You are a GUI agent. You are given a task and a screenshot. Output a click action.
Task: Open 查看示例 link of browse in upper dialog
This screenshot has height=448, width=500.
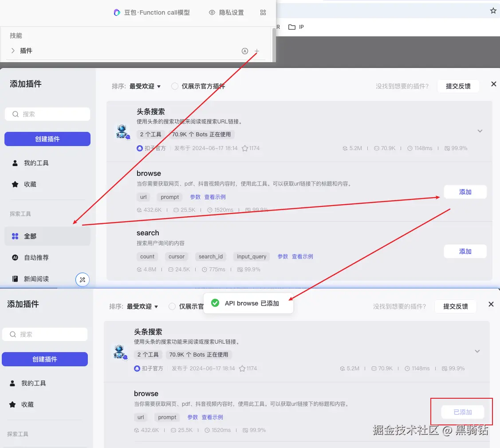coord(215,197)
